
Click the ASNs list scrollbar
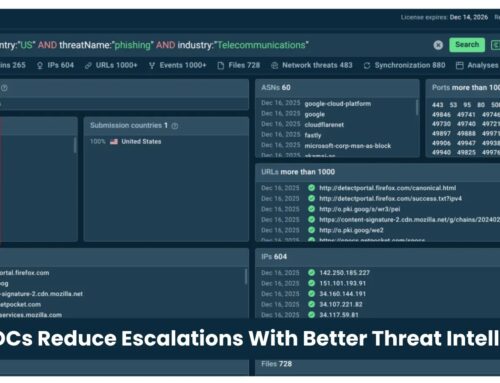pyautogui.click(x=417, y=107)
